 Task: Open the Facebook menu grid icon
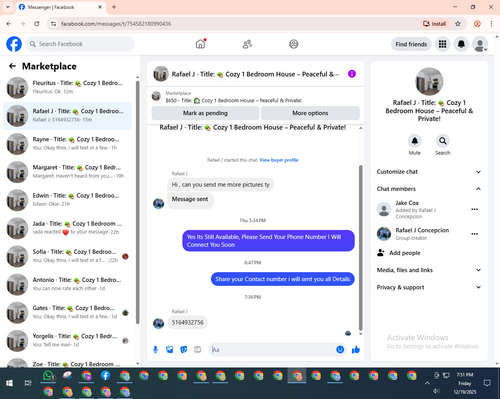coord(442,44)
